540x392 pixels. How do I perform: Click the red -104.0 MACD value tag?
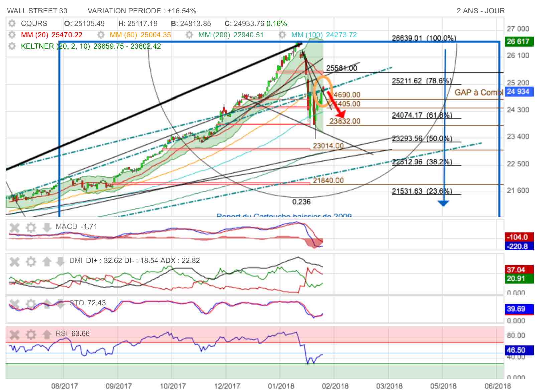point(519,237)
